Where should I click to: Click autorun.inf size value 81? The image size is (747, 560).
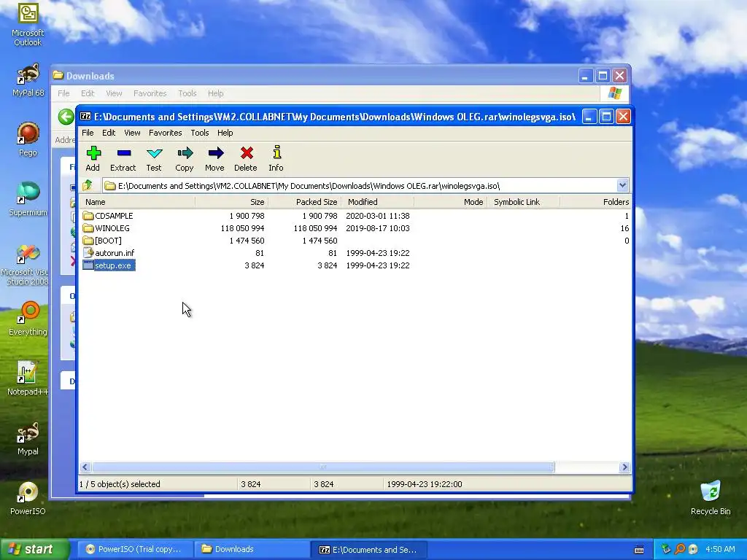[260, 253]
